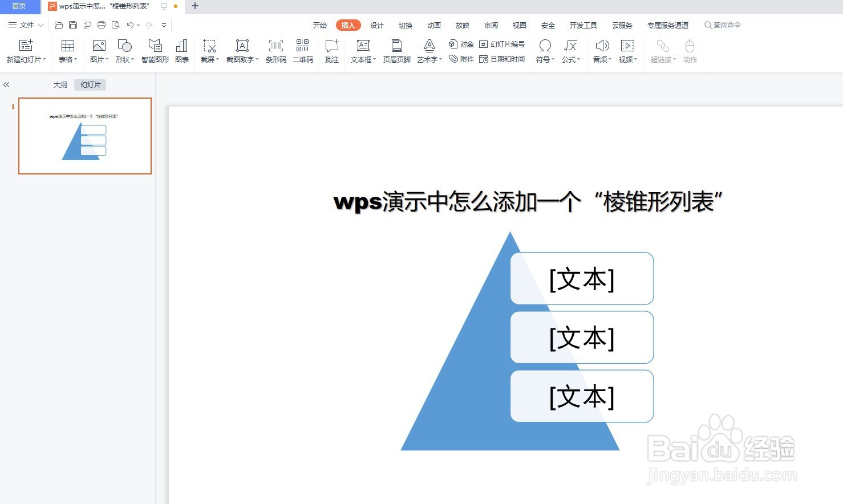Image resolution: width=843 pixels, height=504 pixels.
Task: Click the top [文本] box in pyramid
Action: pyautogui.click(x=582, y=279)
